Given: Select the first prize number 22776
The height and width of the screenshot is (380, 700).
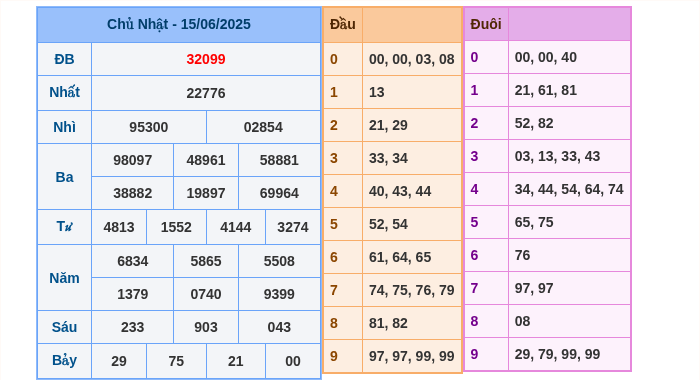Looking at the screenshot, I should [206, 93].
